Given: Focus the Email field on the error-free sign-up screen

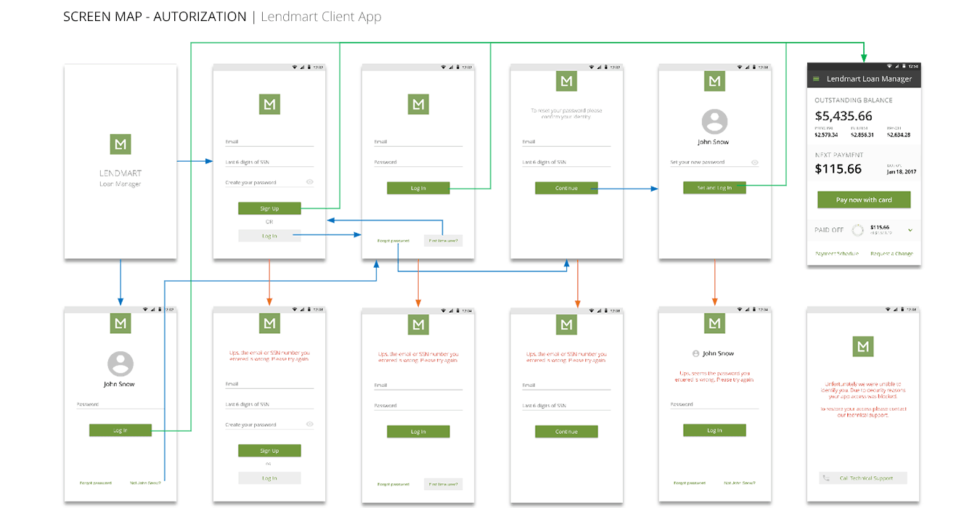Looking at the screenshot, I should tap(269, 142).
